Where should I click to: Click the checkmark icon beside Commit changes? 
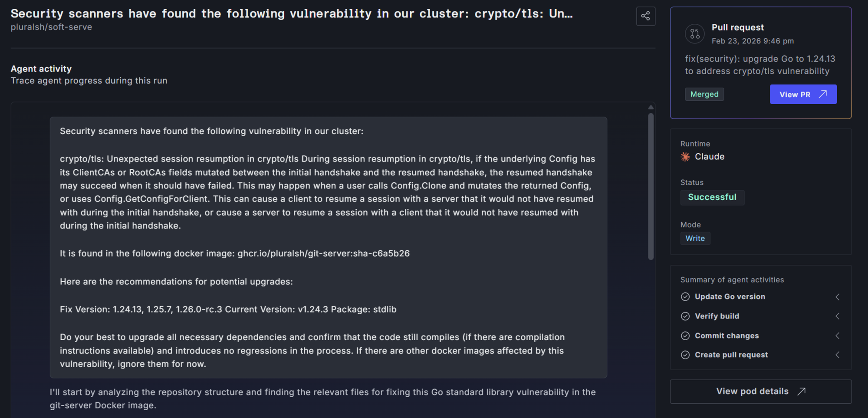coord(686,336)
